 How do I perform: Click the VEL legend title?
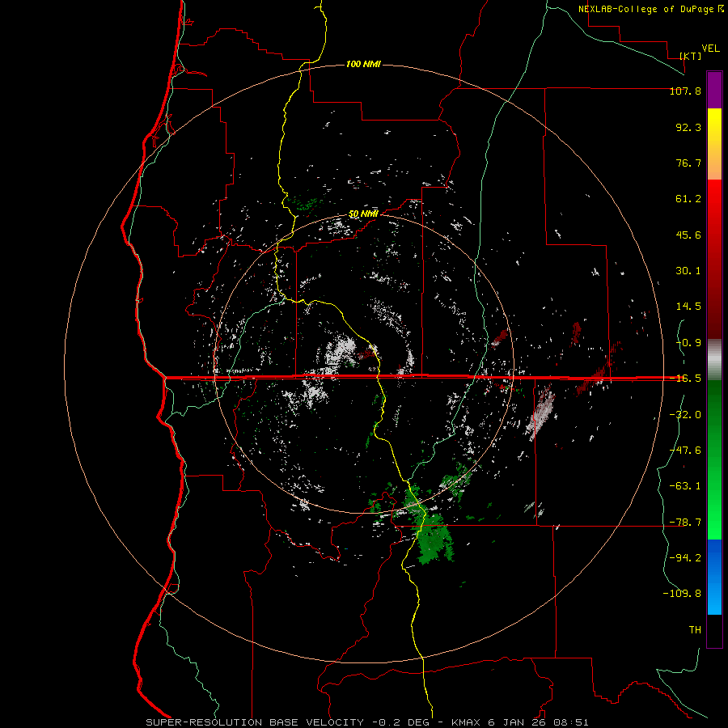[710, 49]
